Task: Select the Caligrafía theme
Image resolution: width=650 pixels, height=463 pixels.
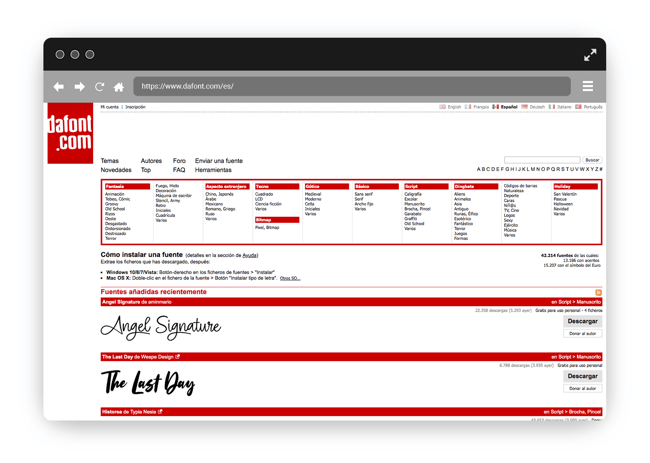Action: click(x=413, y=194)
